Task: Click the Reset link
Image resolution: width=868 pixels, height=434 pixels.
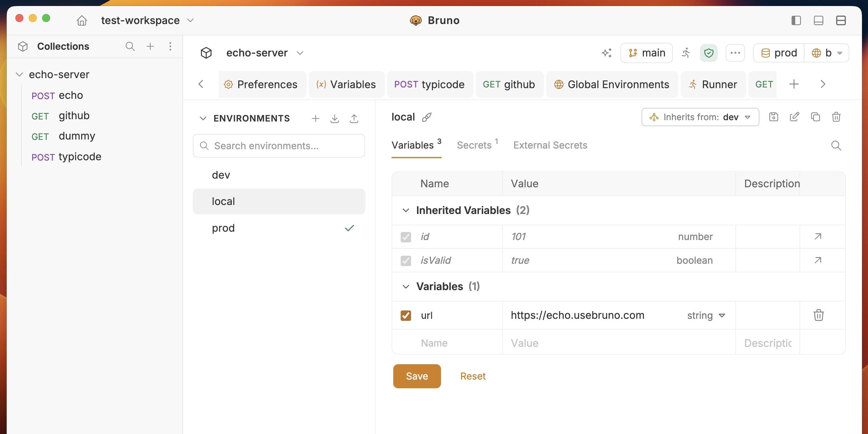Action: (x=473, y=376)
